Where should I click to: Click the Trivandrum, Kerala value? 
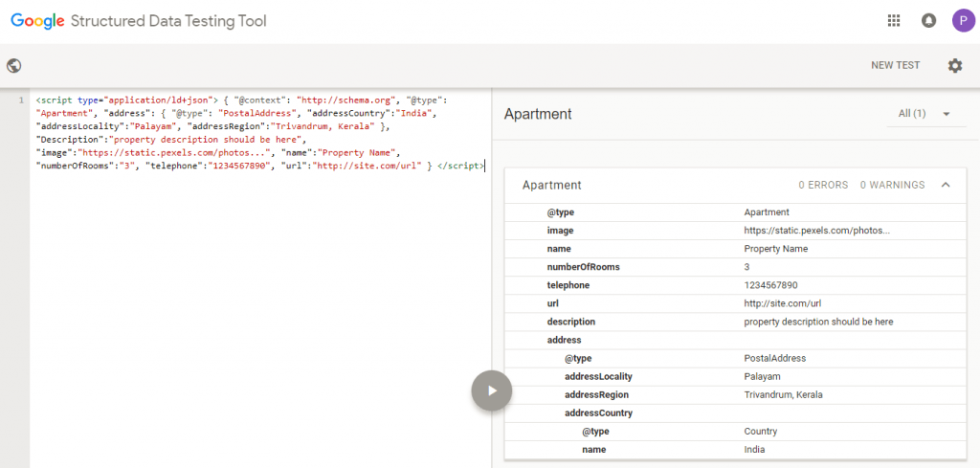783,395
